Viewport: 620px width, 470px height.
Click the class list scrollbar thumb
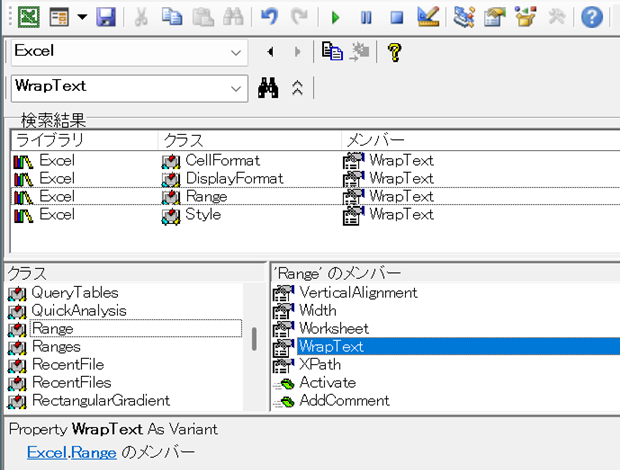(254, 339)
